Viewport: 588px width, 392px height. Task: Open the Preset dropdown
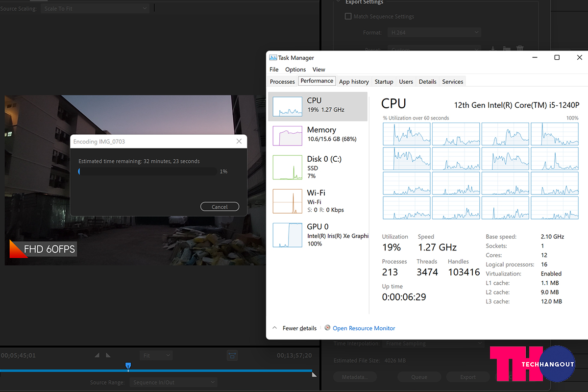434,49
